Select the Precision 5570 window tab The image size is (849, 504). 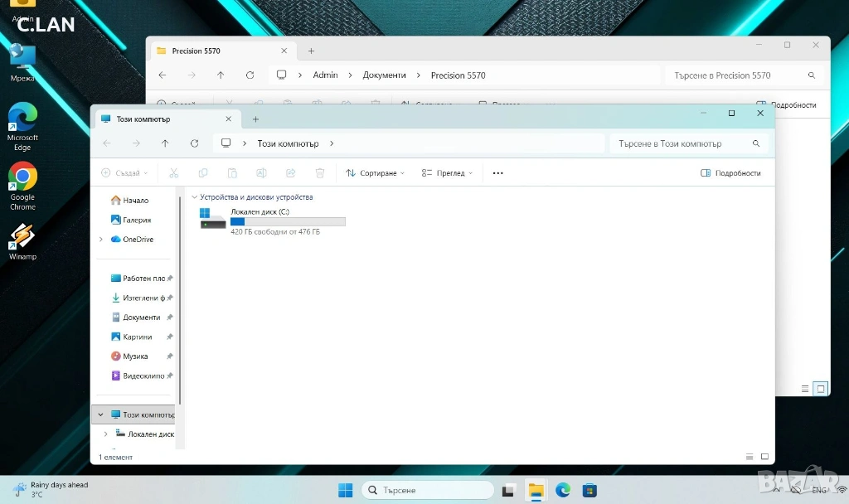tap(196, 51)
